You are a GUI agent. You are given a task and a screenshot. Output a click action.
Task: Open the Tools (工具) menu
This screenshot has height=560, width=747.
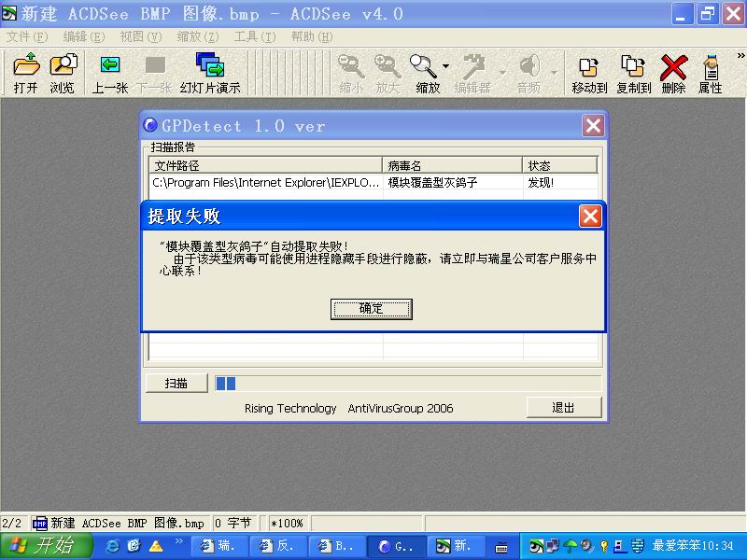coord(255,36)
